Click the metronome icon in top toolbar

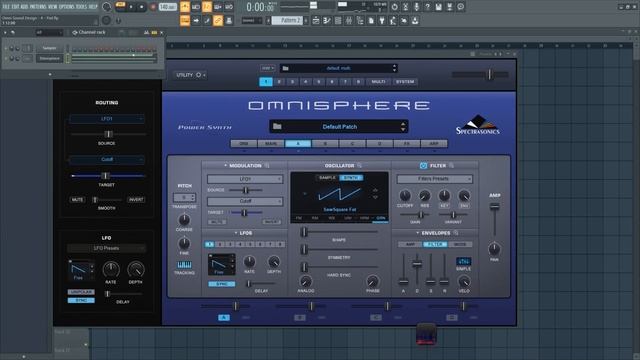pos(185,7)
